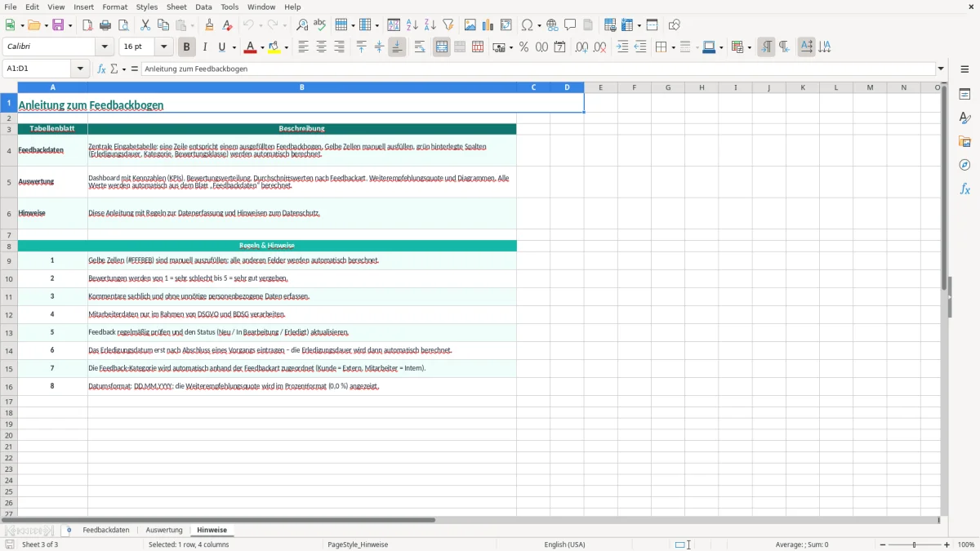Run the spelling check icon
Image resolution: width=980 pixels, height=551 pixels.
click(x=320, y=25)
